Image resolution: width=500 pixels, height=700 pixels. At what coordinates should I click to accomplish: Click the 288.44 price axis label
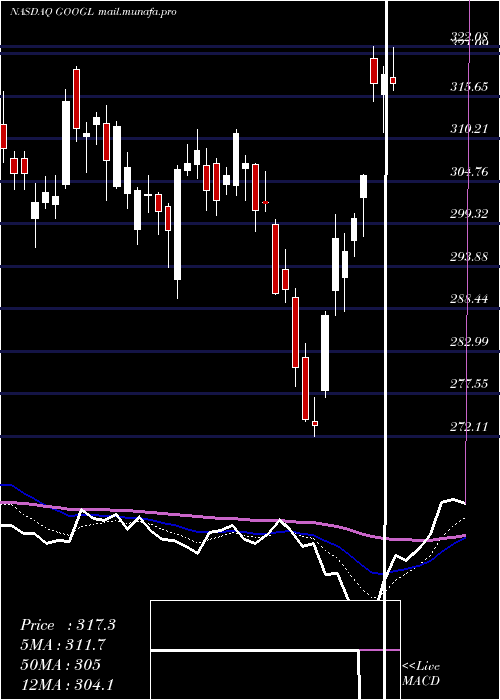click(469, 299)
